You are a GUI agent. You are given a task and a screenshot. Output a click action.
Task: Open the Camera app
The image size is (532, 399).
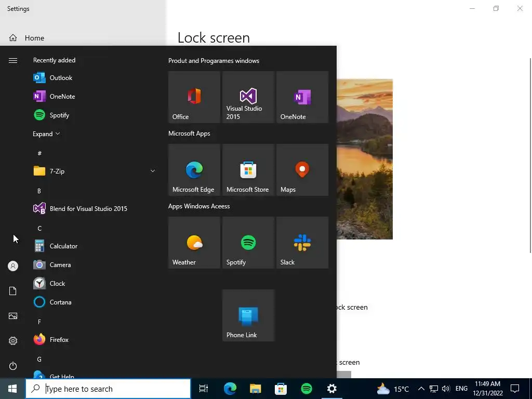95,264
